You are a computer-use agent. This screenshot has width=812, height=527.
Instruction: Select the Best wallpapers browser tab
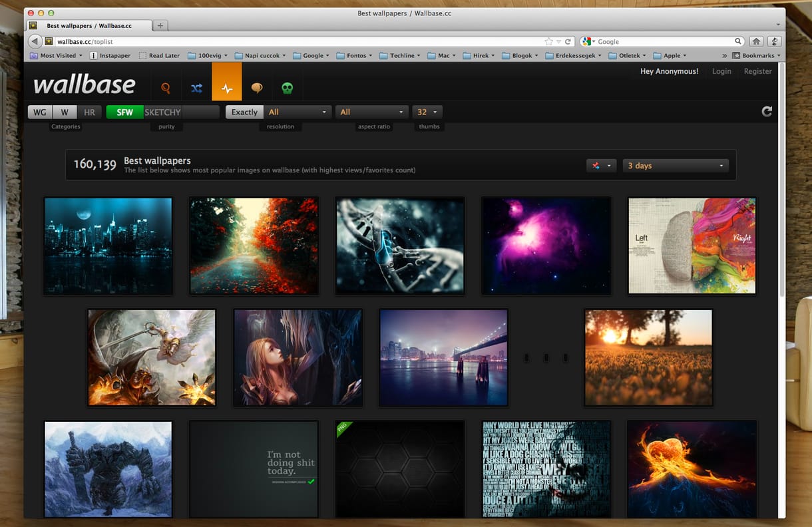click(x=89, y=26)
